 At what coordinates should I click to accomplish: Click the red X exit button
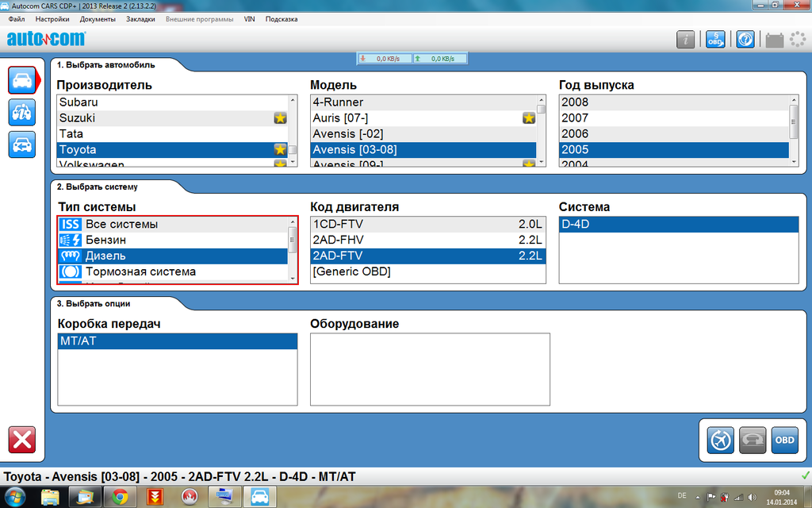click(21, 440)
